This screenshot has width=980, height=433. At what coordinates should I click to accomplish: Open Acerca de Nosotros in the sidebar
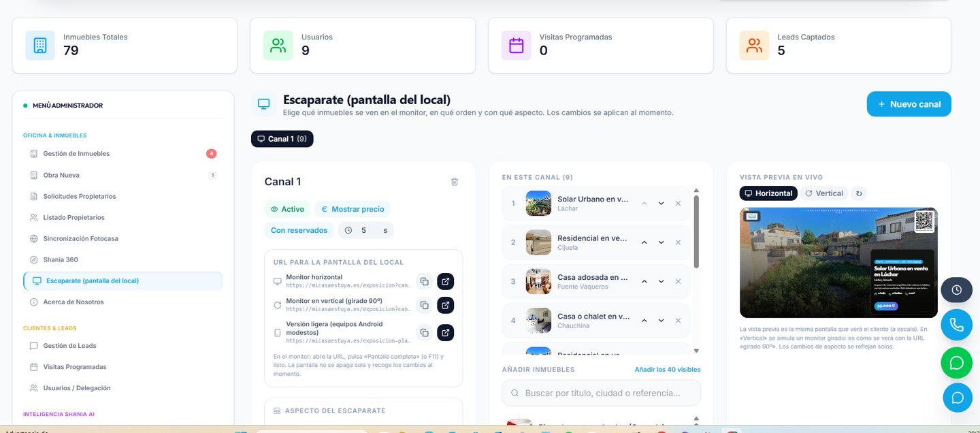pos(123,302)
